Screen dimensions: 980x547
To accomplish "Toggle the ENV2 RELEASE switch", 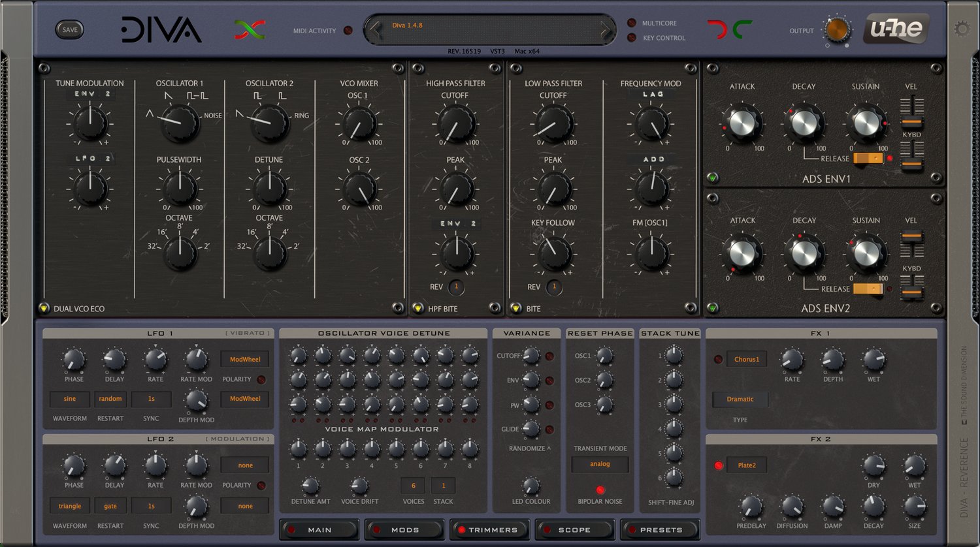I will [x=868, y=289].
